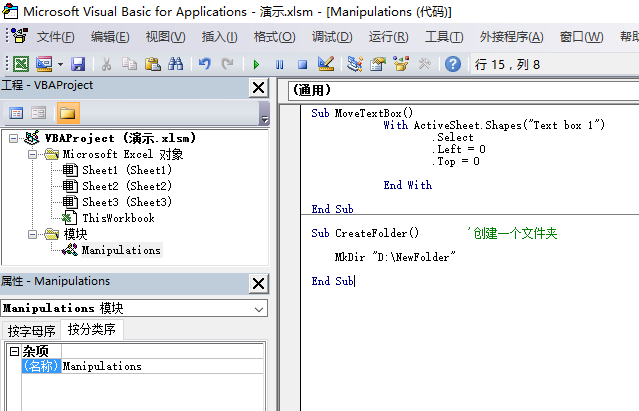Viewport: 639px width, 411px height.
Task: Click the Toolbox wrench icon
Action: click(x=424, y=64)
